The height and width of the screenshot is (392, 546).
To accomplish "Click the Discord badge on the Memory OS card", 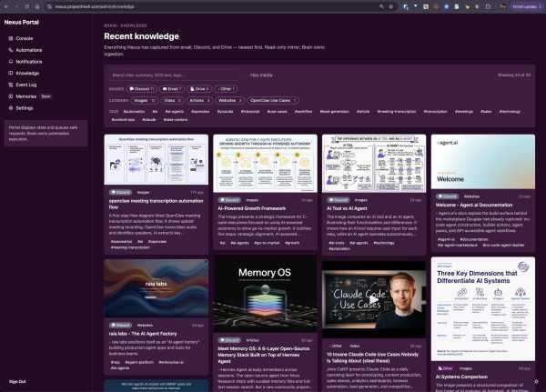I will [229, 340].
